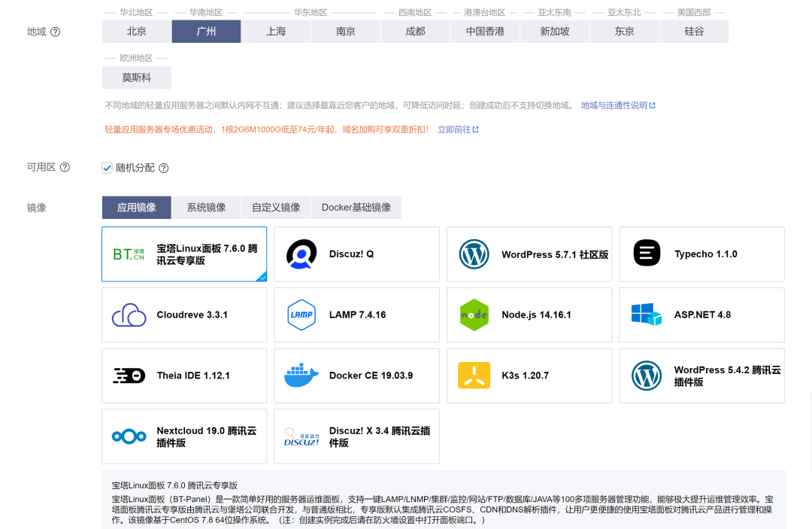Choose the WordPress 5.4.2 腾讯云插件版 image name
Image resolution: width=812 pixels, height=529 pixels.
[727, 375]
